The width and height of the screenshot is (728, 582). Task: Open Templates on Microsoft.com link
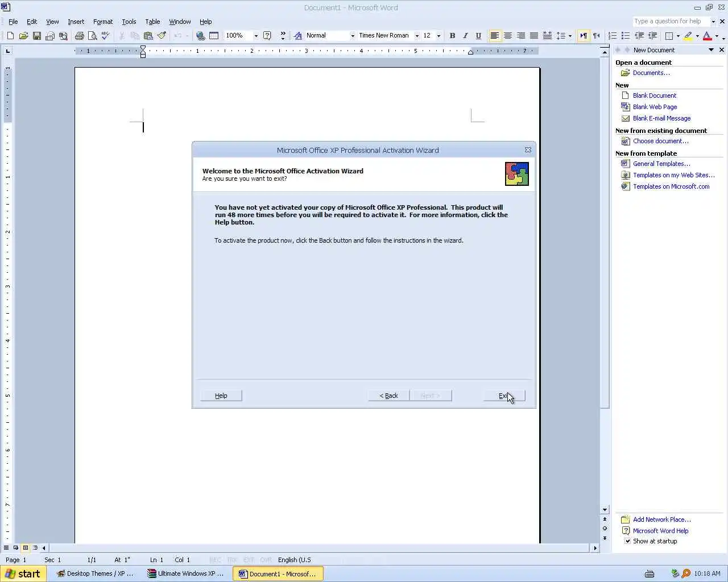pyautogui.click(x=671, y=186)
